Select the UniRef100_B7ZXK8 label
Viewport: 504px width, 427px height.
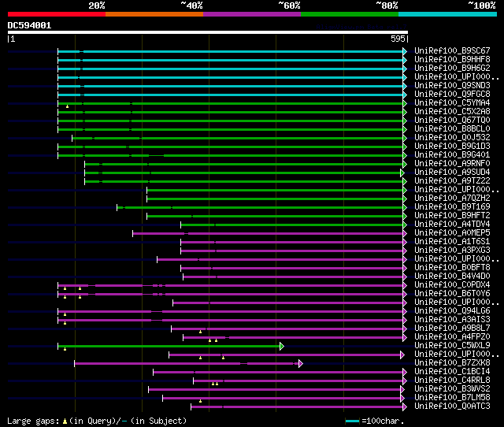coord(452,363)
